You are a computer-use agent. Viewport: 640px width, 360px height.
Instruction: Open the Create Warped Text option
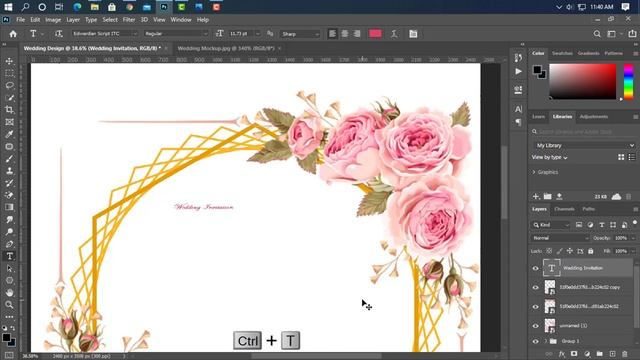[394, 34]
